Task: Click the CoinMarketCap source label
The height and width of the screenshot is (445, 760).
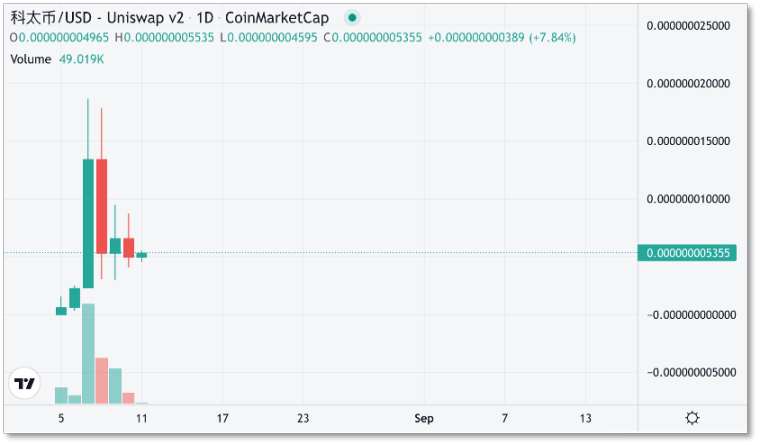Action: (x=277, y=18)
